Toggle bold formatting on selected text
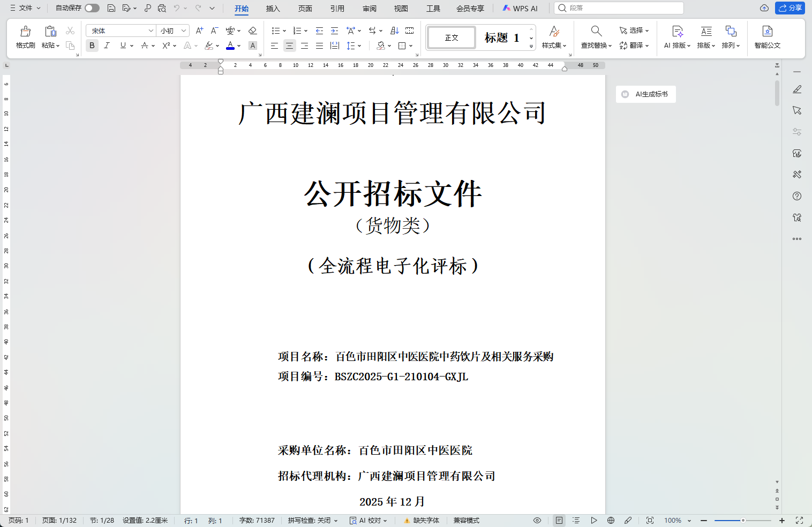Screen dimensions: 812x527 point(92,46)
